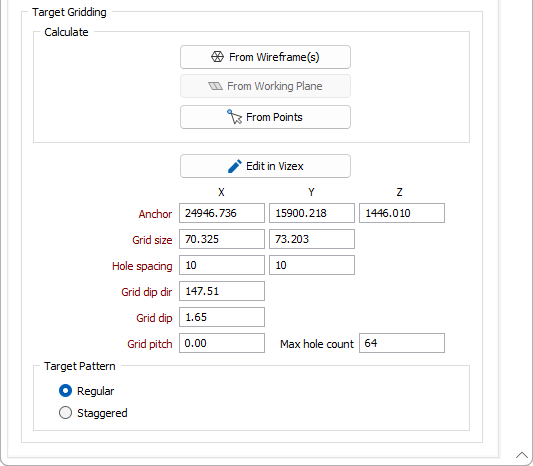Select the Regular target pattern
Screen dimensions: 533x466
pos(65,391)
